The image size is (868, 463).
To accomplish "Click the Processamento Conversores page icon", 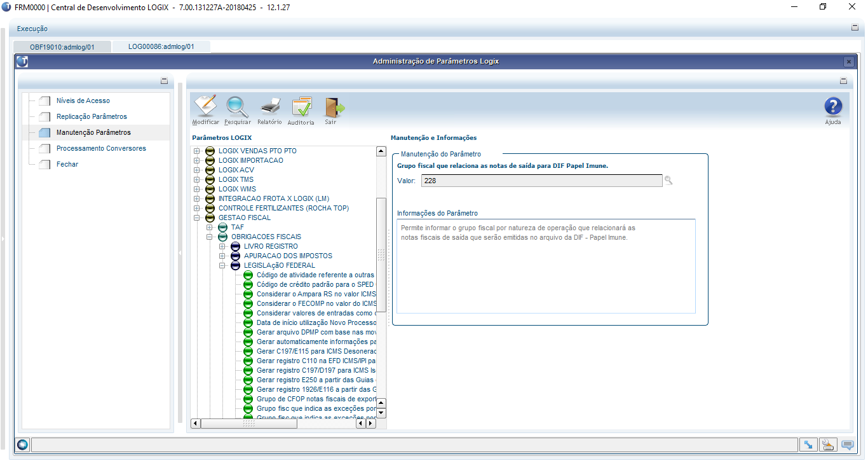I will coord(44,148).
